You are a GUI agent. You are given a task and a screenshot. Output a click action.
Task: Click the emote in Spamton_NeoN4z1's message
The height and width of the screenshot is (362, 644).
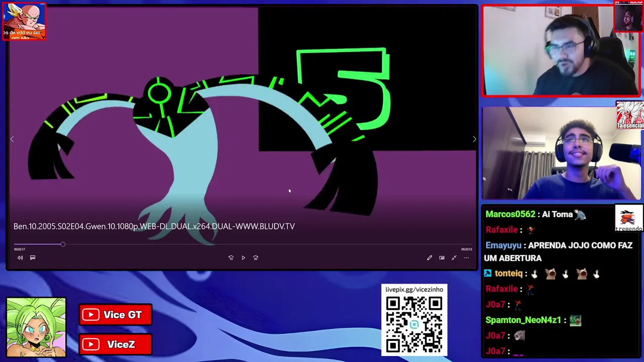[576, 320]
